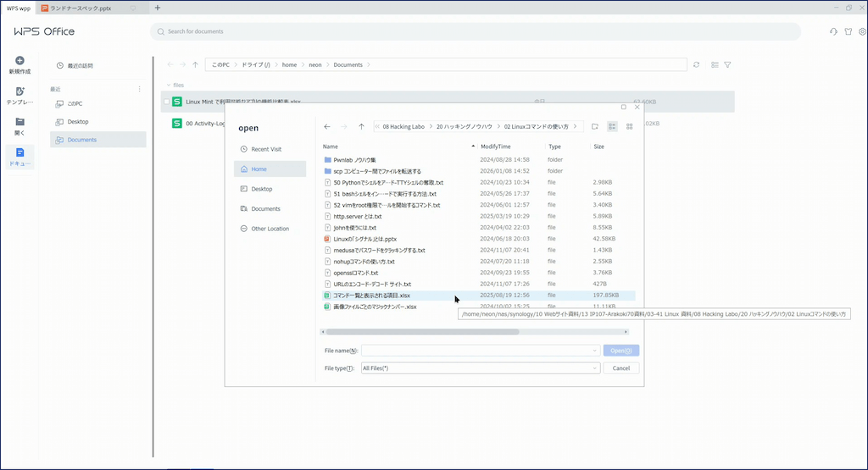Open WPS file filter funnel

tap(727, 64)
